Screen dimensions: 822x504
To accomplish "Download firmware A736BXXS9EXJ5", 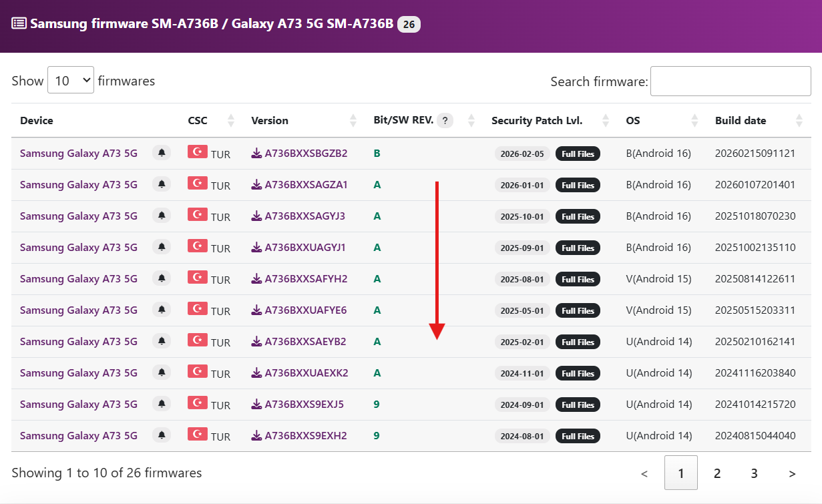I will 298,405.
